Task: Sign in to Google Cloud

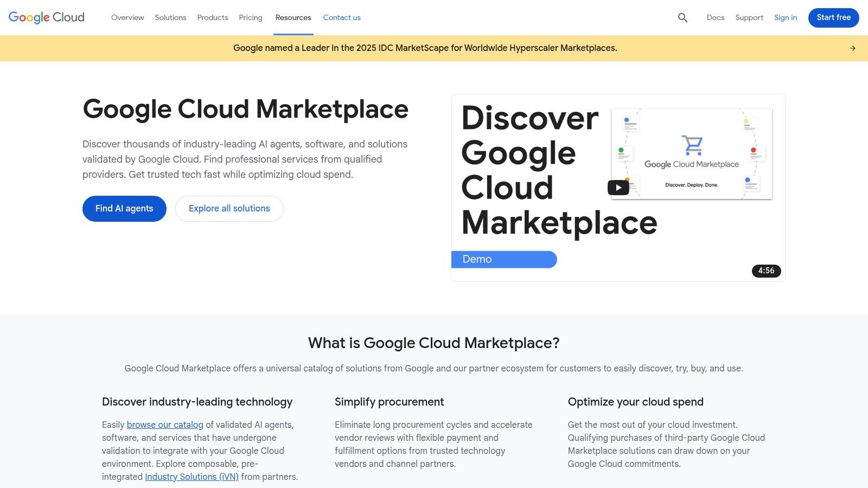Action: [x=786, y=17]
